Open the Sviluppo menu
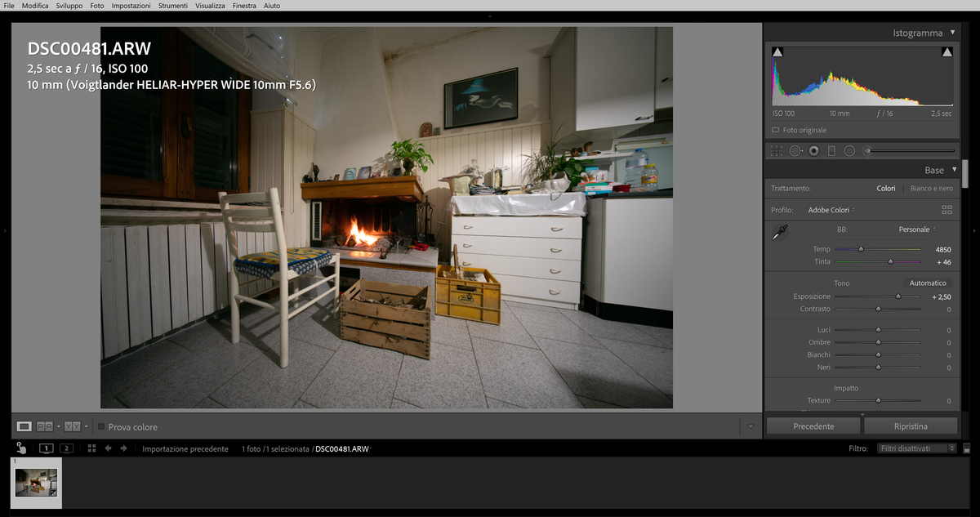This screenshot has height=517, width=980. (69, 5)
